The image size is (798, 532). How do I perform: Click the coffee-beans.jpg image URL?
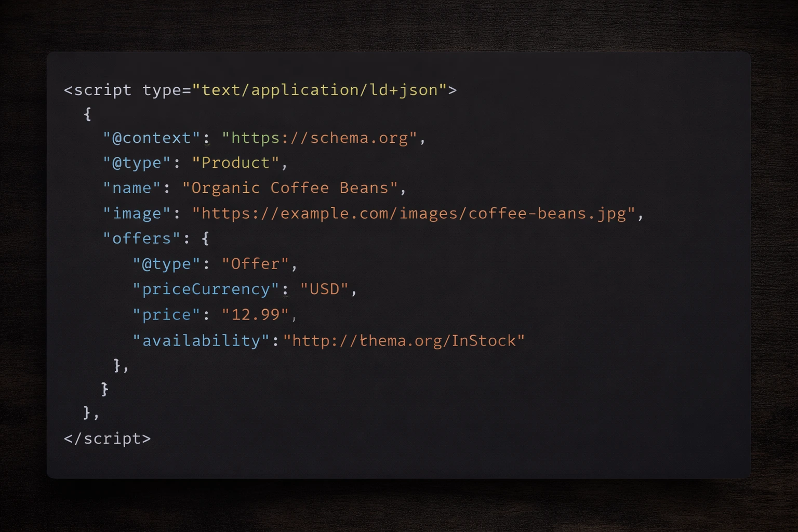(x=414, y=213)
